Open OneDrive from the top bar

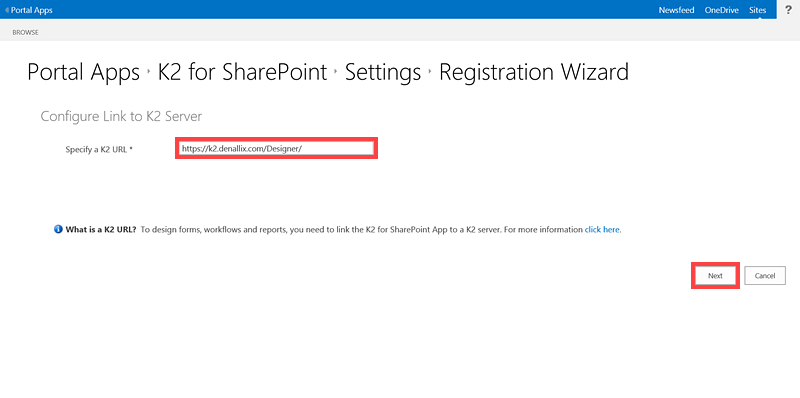tap(721, 10)
